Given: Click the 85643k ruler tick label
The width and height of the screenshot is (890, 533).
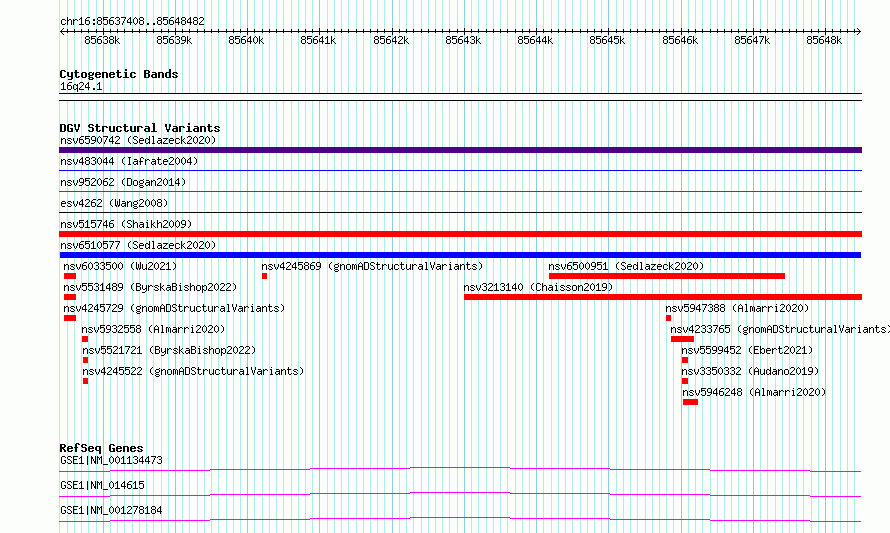Looking at the screenshot, I should tap(463, 40).
